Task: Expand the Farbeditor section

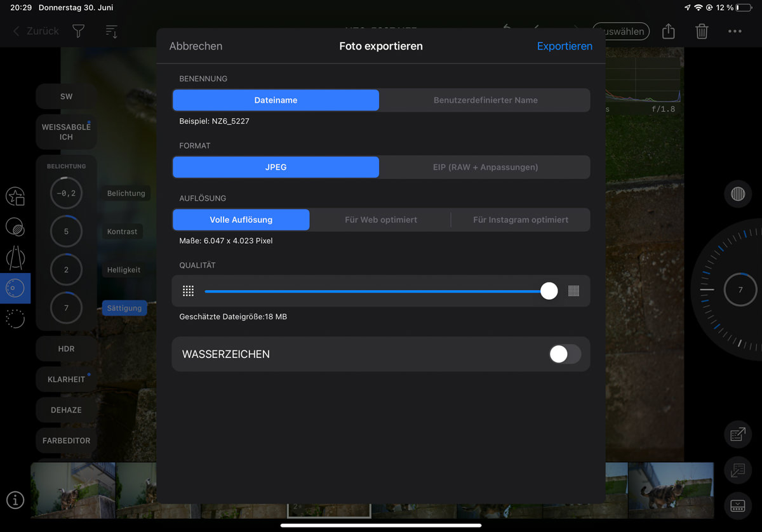Action: [66, 440]
